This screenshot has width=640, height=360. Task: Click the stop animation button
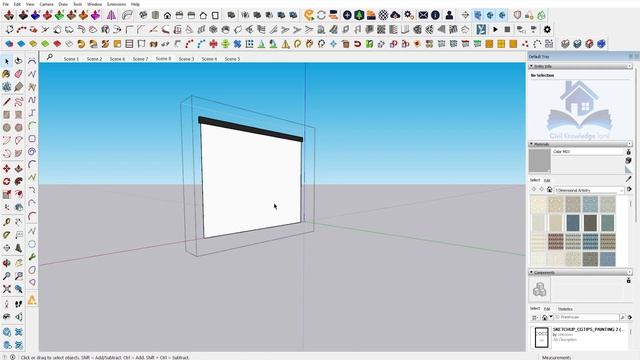pos(507,29)
